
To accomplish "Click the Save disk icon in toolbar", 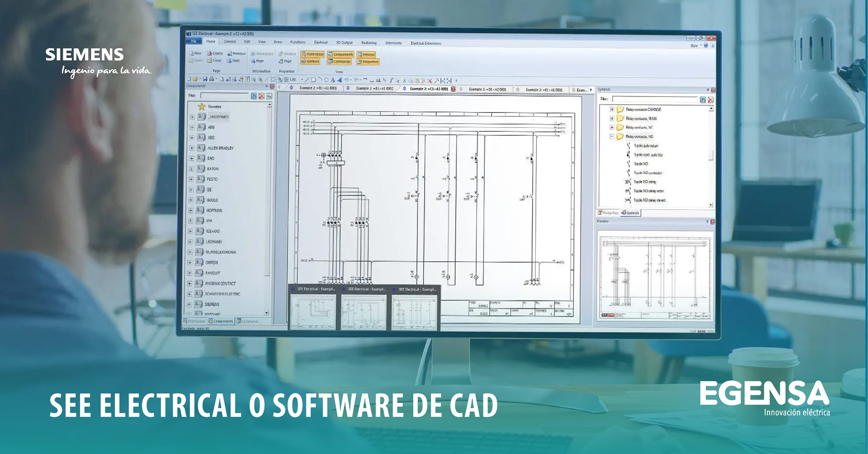I will [205, 79].
